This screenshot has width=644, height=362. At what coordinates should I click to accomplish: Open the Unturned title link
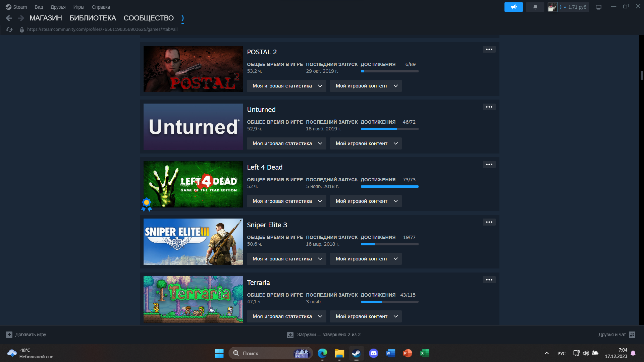point(261,110)
